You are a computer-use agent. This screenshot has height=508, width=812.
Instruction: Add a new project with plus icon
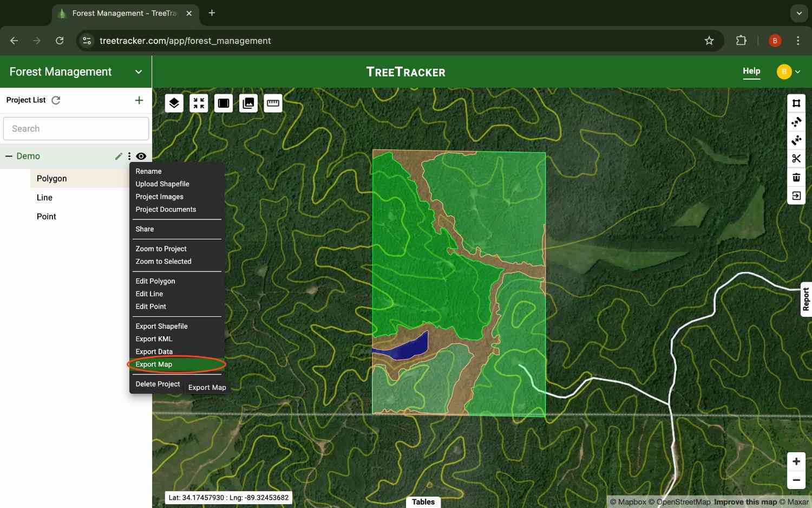(x=139, y=100)
